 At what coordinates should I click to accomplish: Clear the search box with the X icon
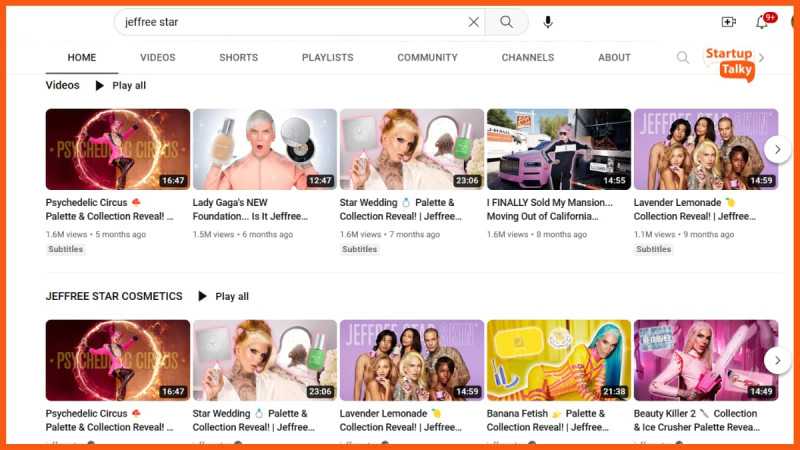pyautogui.click(x=473, y=22)
